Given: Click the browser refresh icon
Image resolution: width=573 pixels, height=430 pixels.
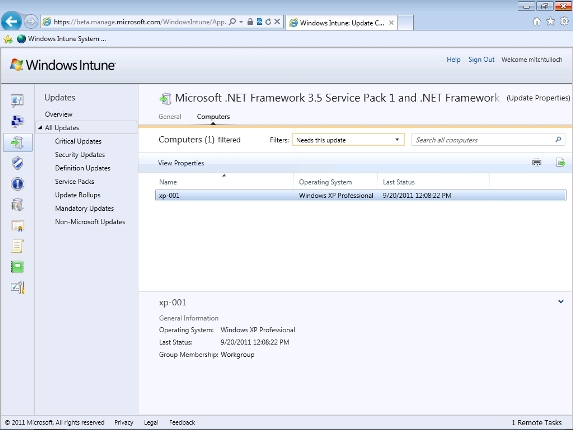Looking at the screenshot, I should click(x=268, y=22).
